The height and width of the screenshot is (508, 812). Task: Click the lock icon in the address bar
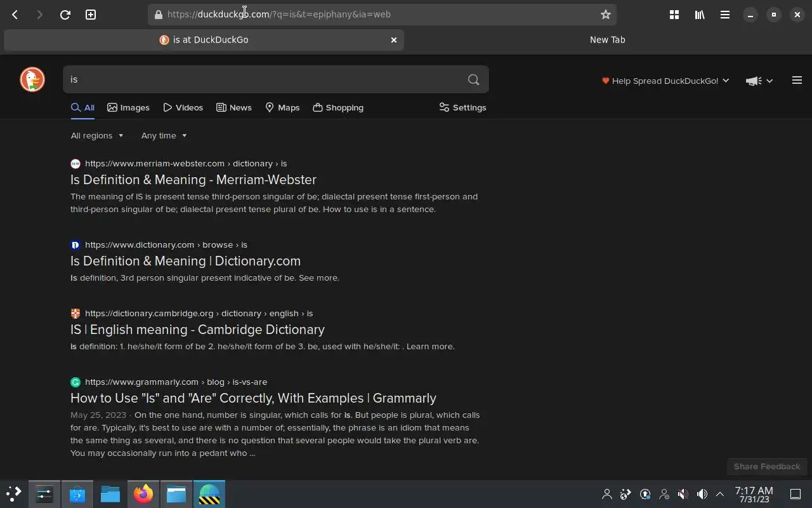click(x=159, y=15)
